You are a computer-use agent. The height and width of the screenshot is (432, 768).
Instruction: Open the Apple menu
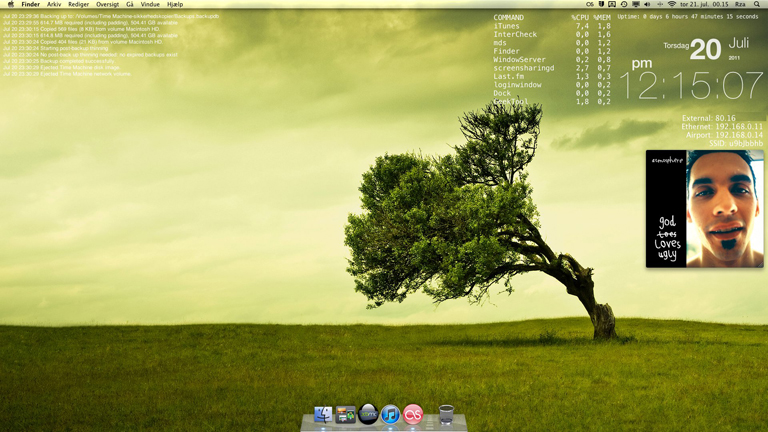pos(11,4)
